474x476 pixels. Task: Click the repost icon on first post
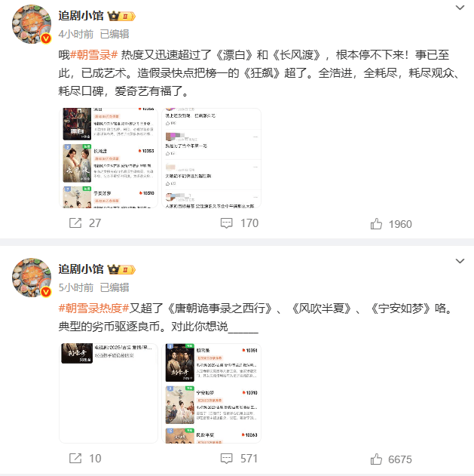point(75,223)
